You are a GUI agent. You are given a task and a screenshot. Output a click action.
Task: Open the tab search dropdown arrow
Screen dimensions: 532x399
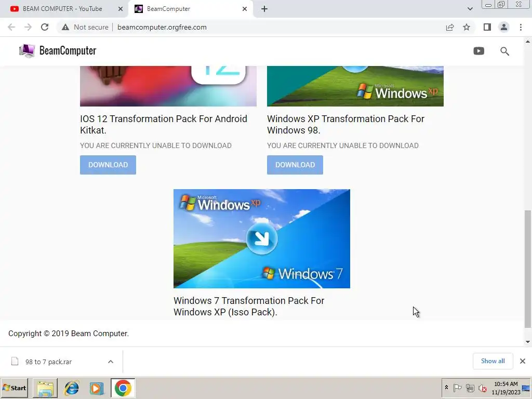coord(470,9)
